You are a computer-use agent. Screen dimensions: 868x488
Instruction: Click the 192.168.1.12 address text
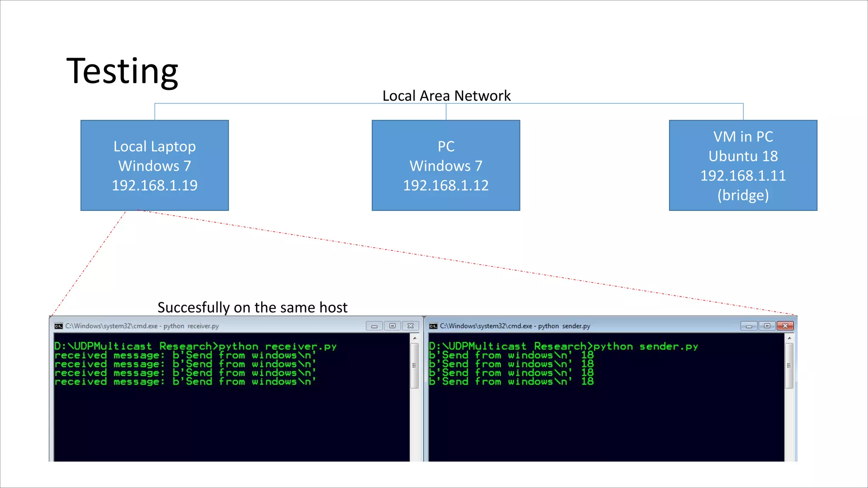click(446, 186)
